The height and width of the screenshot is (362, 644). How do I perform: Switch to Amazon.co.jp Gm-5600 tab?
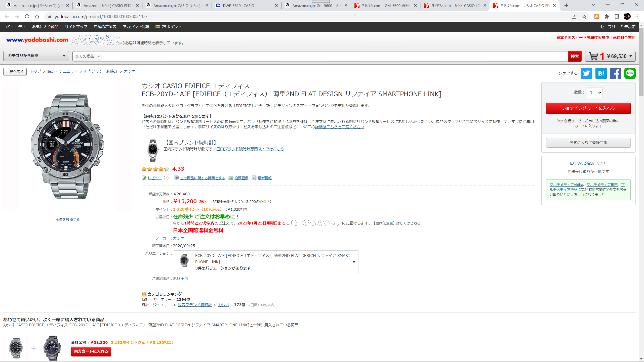(316, 5)
